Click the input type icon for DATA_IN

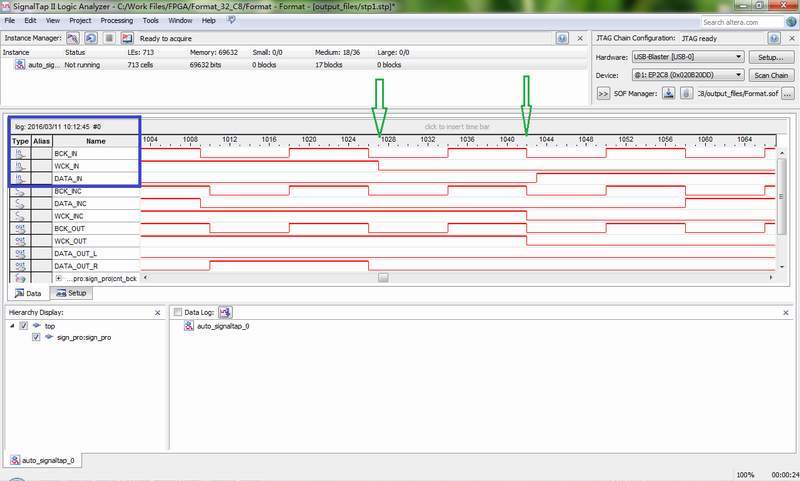pos(20,179)
